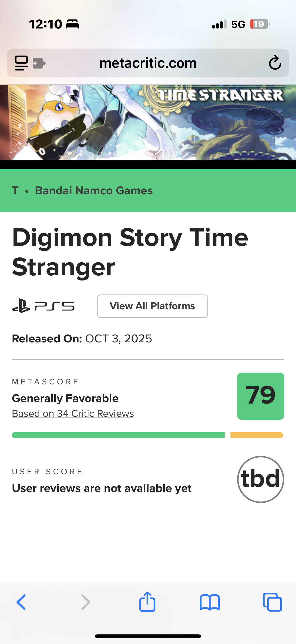Tap the metacritic.com address bar
Image resolution: width=296 pixels, height=644 pixels.
tap(148, 63)
